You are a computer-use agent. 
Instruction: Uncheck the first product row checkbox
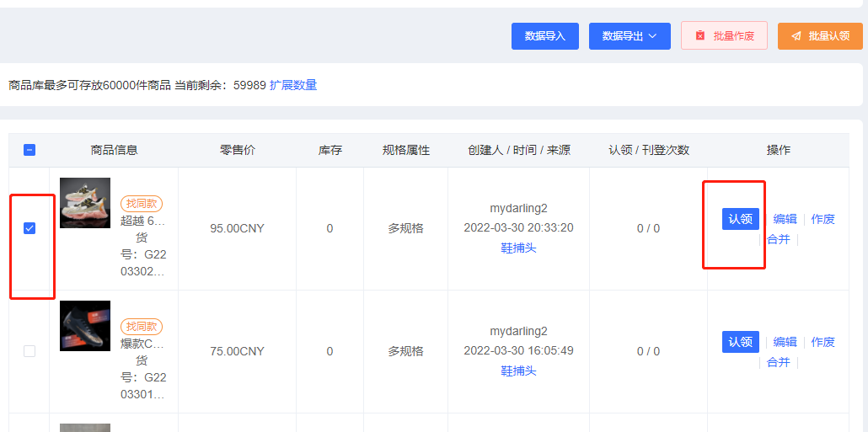coord(29,228)
